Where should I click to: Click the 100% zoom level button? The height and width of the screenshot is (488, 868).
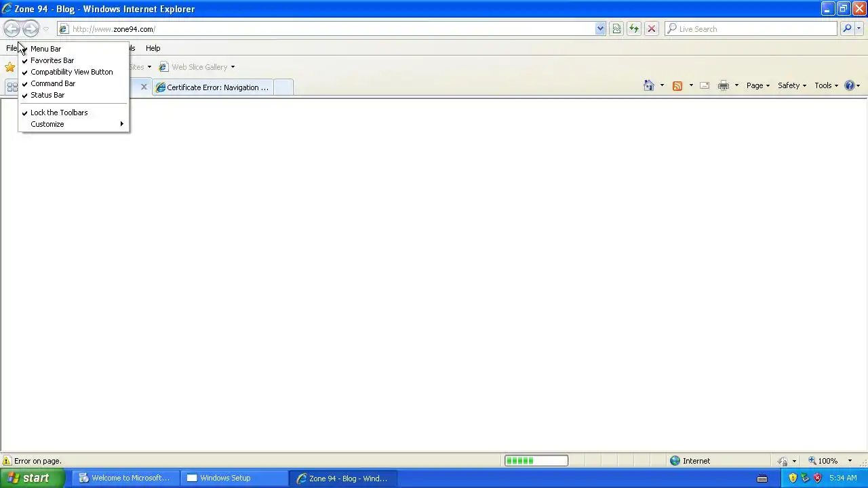pos(823,461)
